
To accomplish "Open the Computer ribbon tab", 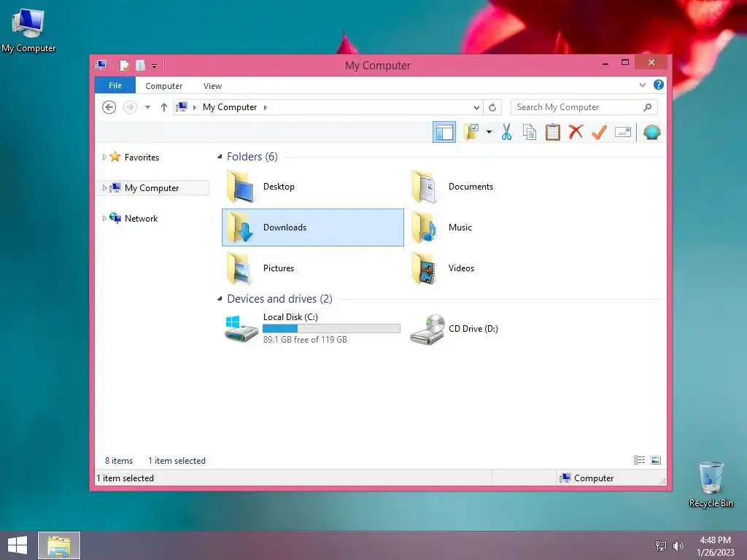I will point(164,86).
